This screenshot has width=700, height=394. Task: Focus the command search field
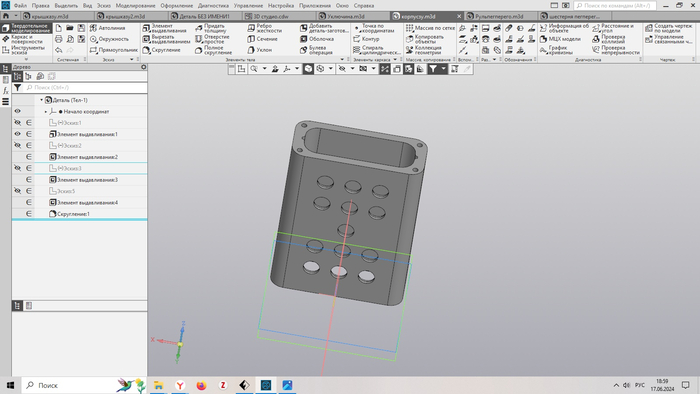point(615,5)
